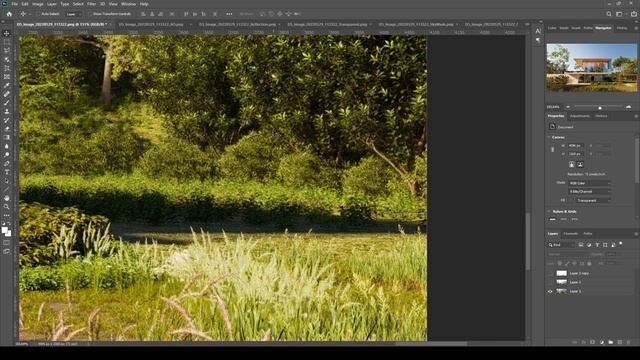Select the Blur tool
The image size is (640, 360).
(7, 146)
